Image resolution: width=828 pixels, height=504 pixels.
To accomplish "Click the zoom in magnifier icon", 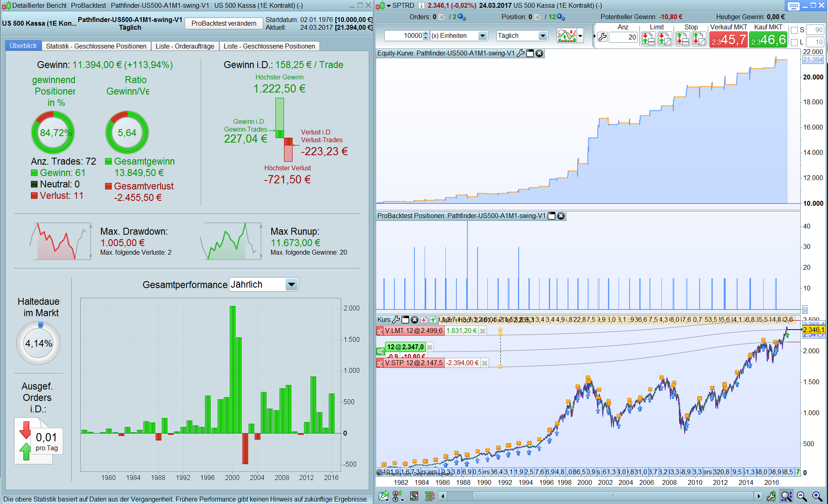I will [x=817, y=496].
